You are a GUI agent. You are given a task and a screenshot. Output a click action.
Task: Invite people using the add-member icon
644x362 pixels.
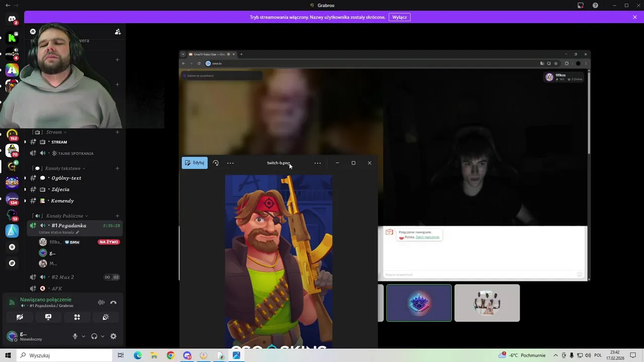pyautogui.click(x=118, y=32)
